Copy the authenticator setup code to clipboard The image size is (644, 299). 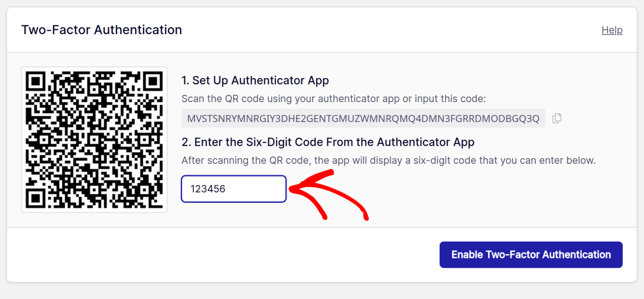(557, 118)
